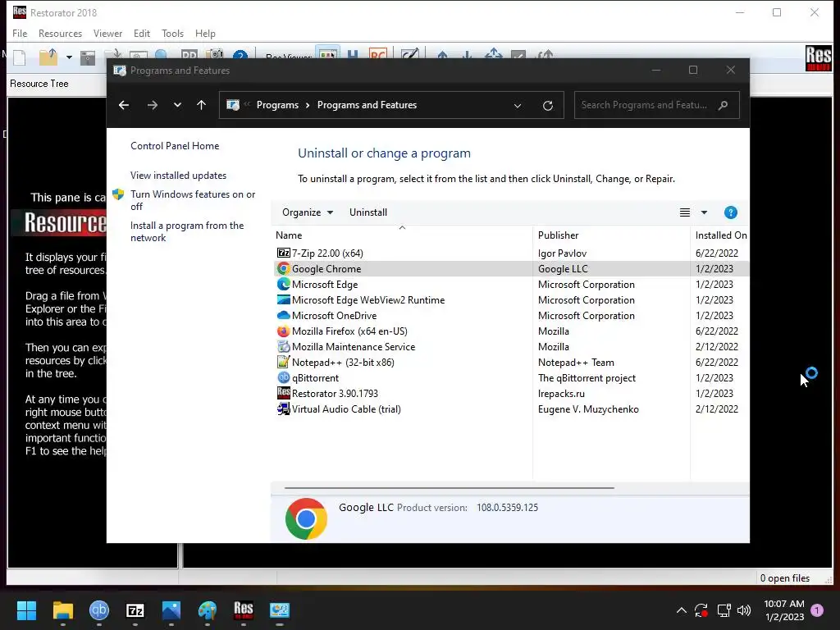Viewport: 840px width, 630px height.
Task: Open Control Panel Home link
Action: click(175, 146)
